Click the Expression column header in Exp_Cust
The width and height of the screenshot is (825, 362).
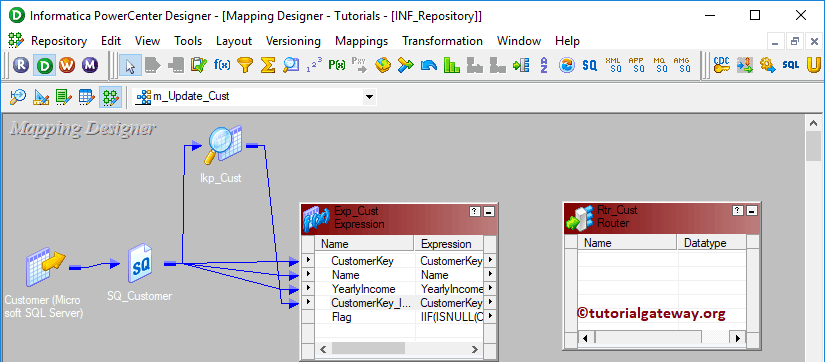tap(449, 244)
